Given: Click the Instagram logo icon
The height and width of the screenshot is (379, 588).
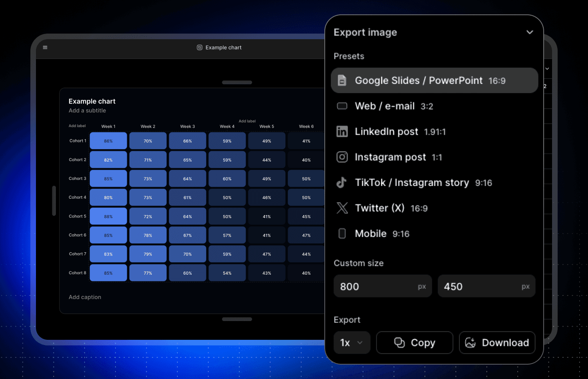Looking at the screenshot, I should click(x=342, y=157).
